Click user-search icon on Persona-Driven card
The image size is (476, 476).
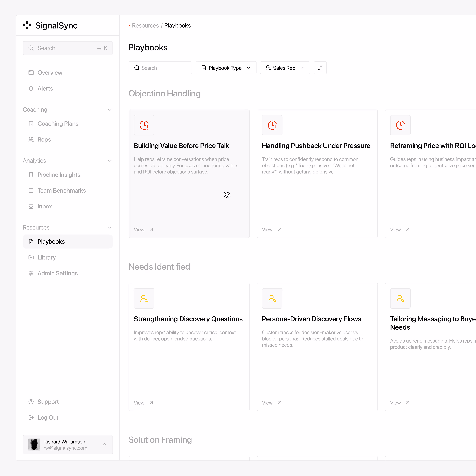[272, 298]
